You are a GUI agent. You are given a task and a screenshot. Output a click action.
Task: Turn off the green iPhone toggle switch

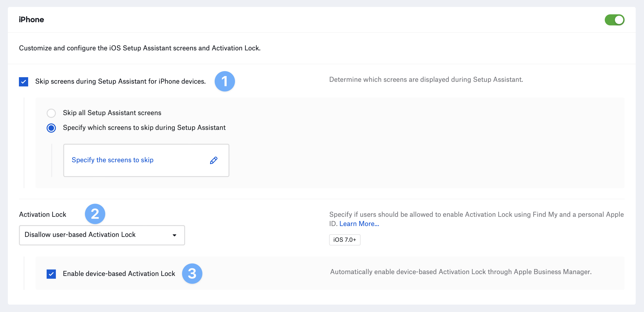(x=614, y=20)
